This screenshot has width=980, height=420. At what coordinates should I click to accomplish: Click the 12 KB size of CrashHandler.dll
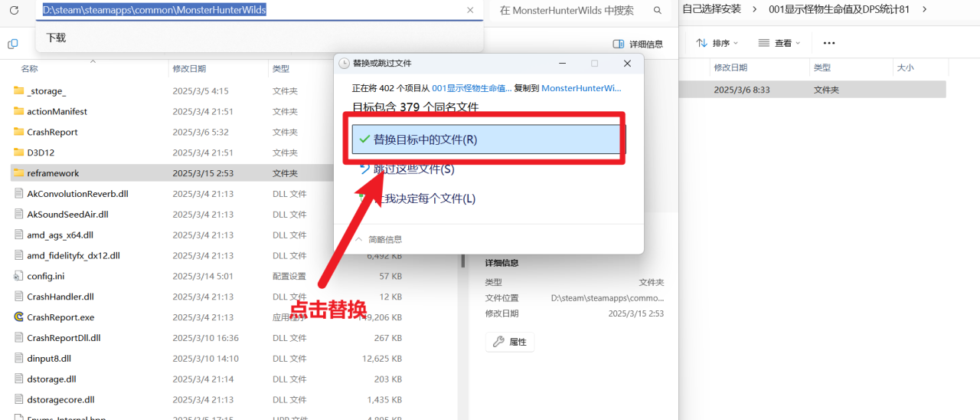pos(390,297)
